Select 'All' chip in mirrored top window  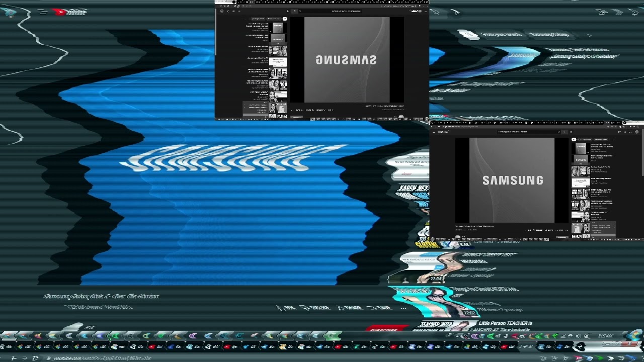(x=285, y=19)
